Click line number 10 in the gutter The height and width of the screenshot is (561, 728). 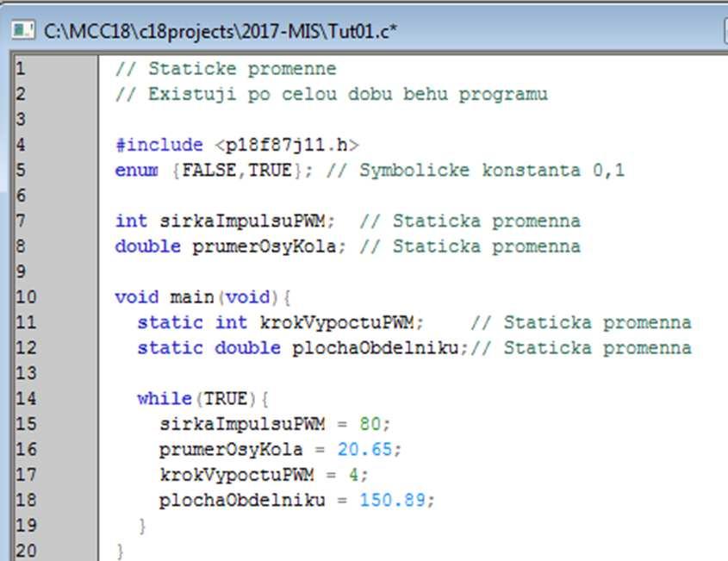point(26,296)
